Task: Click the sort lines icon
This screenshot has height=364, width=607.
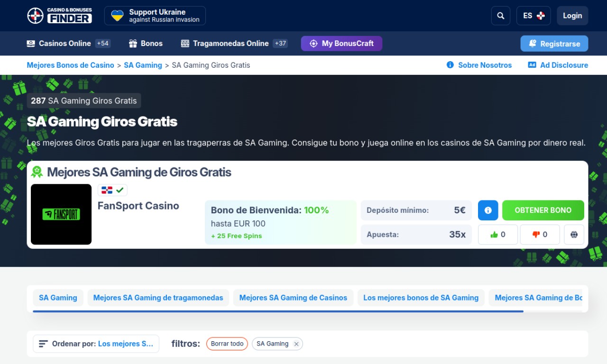Action: [43, 344]
